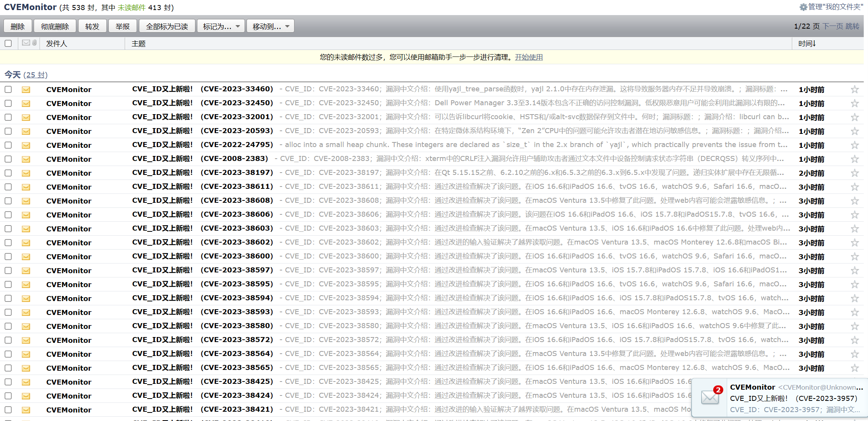
Task: Click unread envelope icon for CVE-2023-32450
Action: (26, 104)
